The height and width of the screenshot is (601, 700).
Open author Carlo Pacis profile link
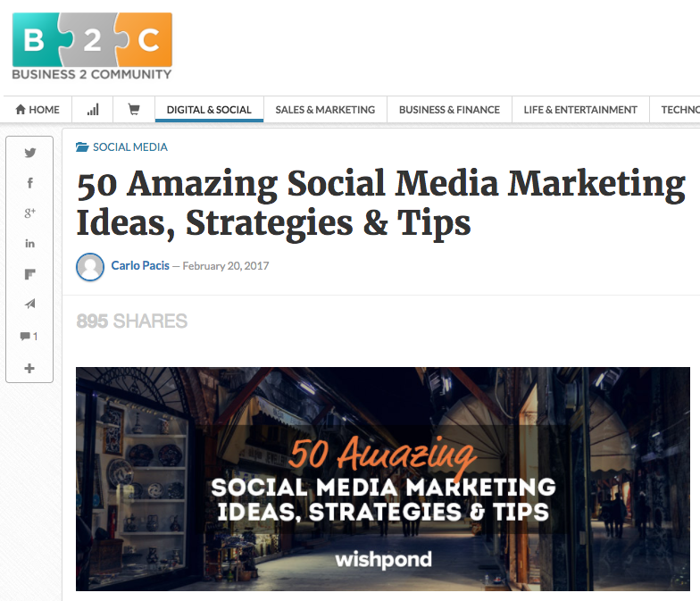tap(140, 266)
